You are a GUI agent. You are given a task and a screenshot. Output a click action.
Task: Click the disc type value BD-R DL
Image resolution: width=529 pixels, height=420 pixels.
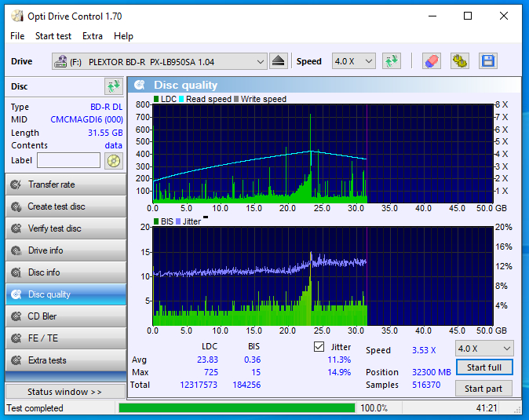[106, 107]
